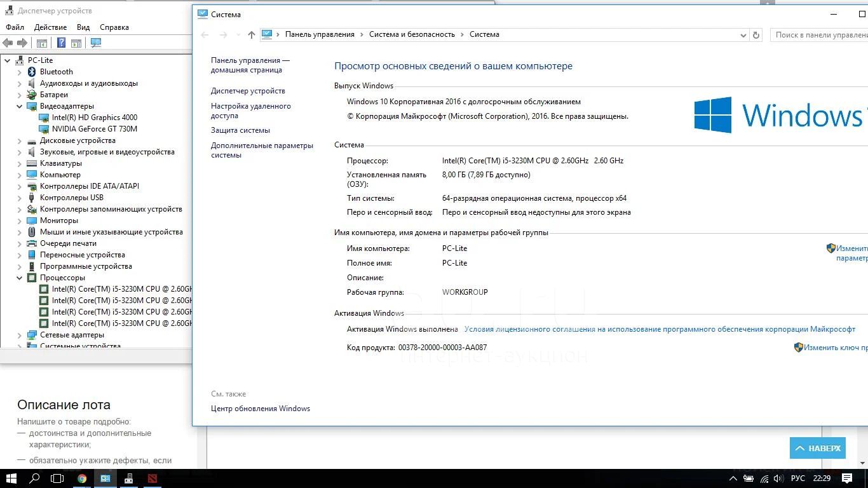Click РУС language indicator in tray
This screenshot has width=868, height=488.
tap(797, 478)
